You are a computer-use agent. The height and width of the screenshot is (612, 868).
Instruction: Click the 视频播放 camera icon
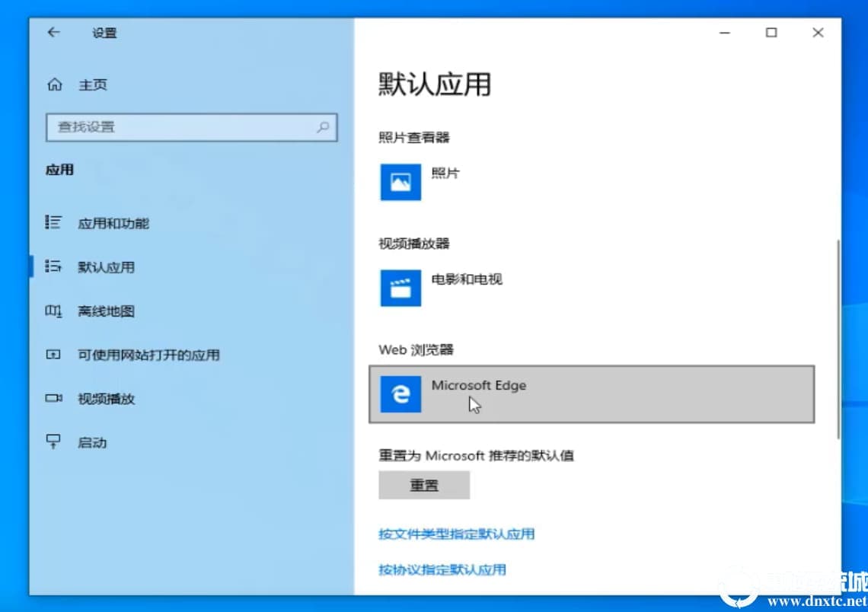pyautogui.click(x=54, y=398)
